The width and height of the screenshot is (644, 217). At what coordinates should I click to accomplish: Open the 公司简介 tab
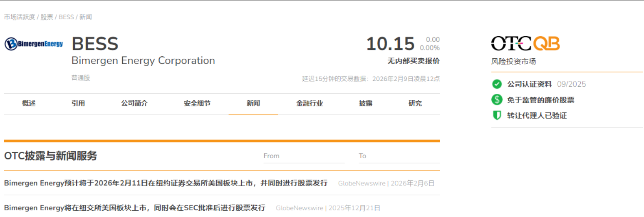click(x=134, y=104)
